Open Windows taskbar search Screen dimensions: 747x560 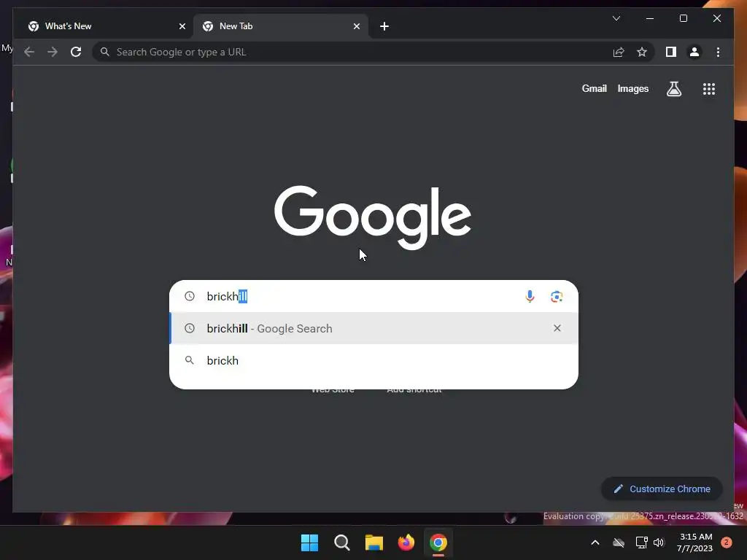(341, 542)
